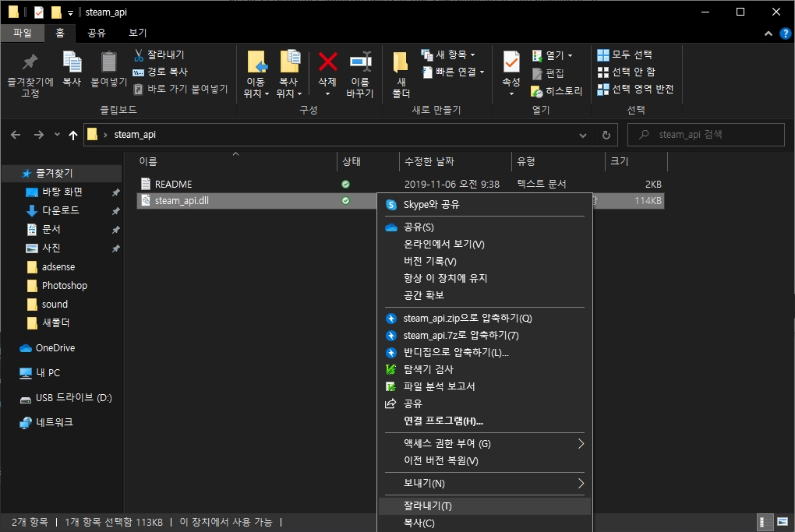The height and width of the screenshot is (532, 795).
Task: Click the red Delete (삭제) icon
Action: point(328,62)
